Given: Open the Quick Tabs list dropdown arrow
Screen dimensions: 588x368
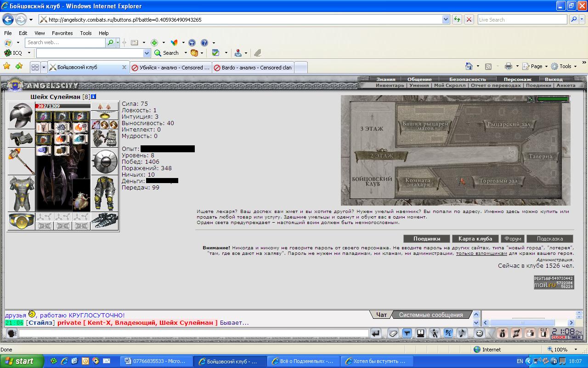Looking at the screenshot, I should pyautogui.click(x=44, y=67).
